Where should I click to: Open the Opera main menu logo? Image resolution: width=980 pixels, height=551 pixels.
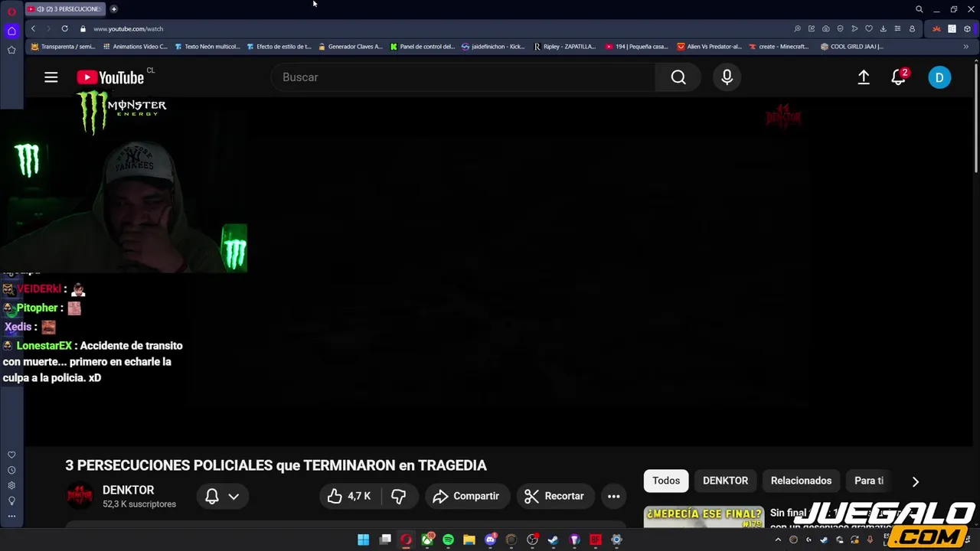[11, 11]
